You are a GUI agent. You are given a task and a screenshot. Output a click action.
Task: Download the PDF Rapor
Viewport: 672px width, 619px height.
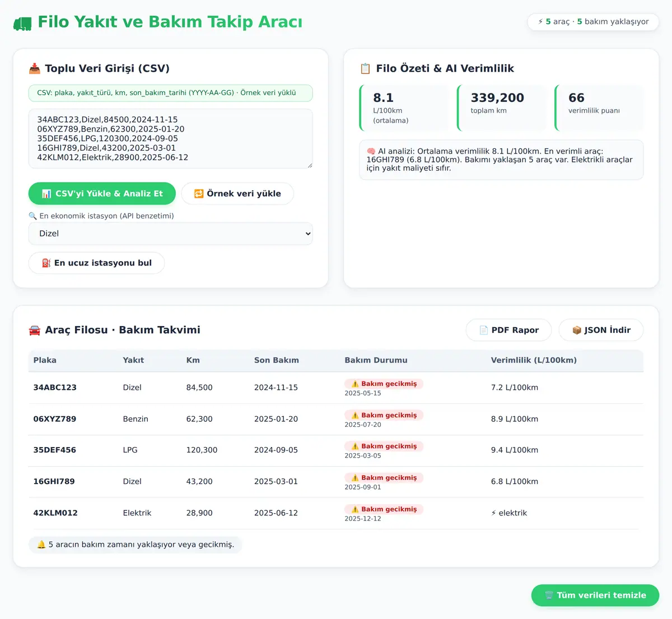pyautogui.click(x=508, y=331)
